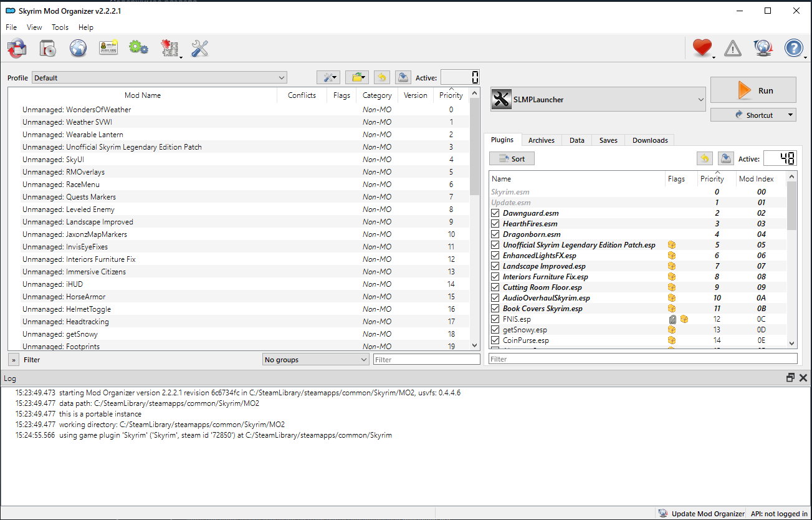Viewport: 812px width, 520px height.
Task: Toggle the FNIS.esp checkbox
Action: pos(495,319)
